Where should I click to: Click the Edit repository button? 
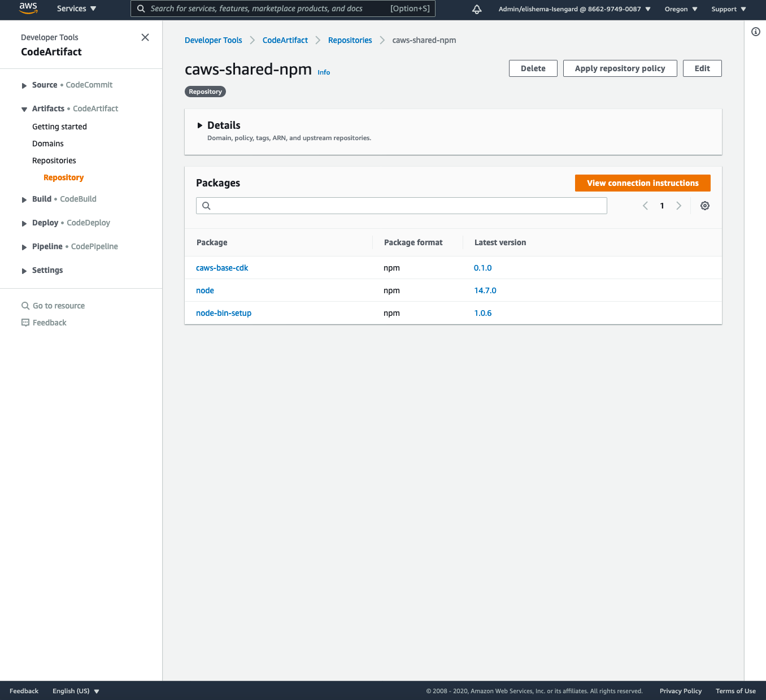click(702, 68)
